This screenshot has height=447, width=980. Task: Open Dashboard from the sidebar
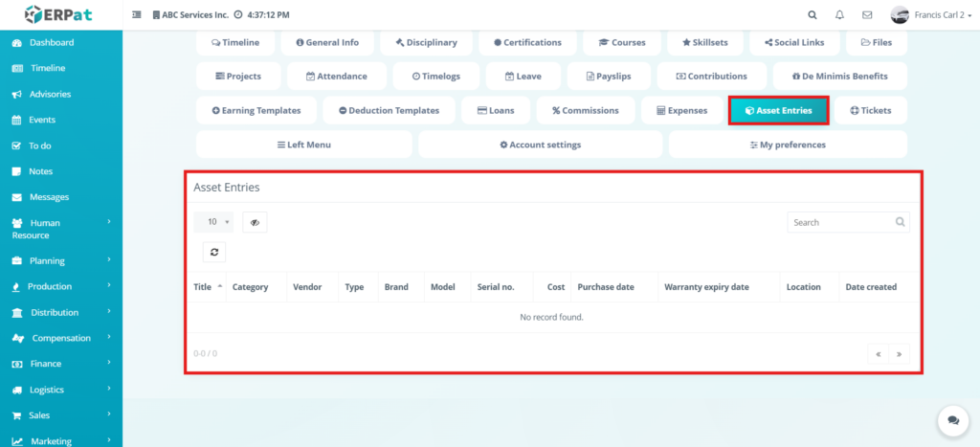(x=52, y=43)
